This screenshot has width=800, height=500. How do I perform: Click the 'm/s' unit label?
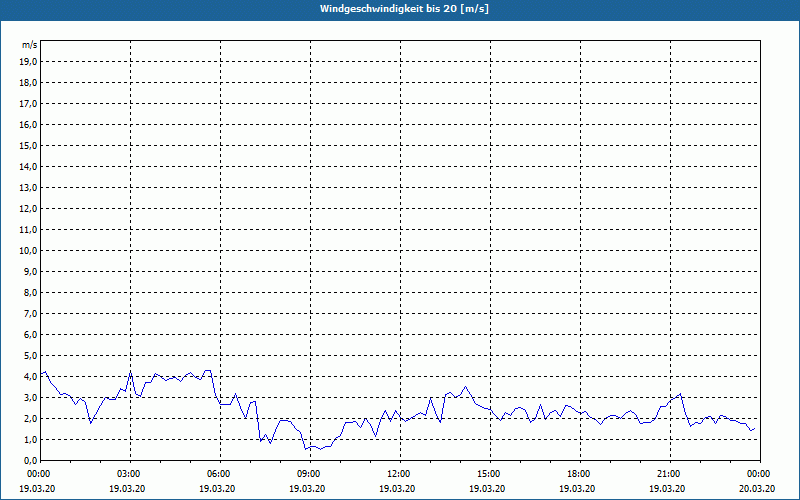coord(29,45)
